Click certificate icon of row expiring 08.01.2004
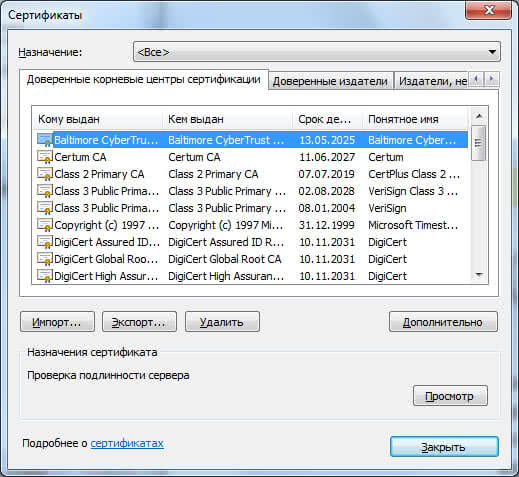The width and height of the screenshot is (519, 477). coord(45,208)
